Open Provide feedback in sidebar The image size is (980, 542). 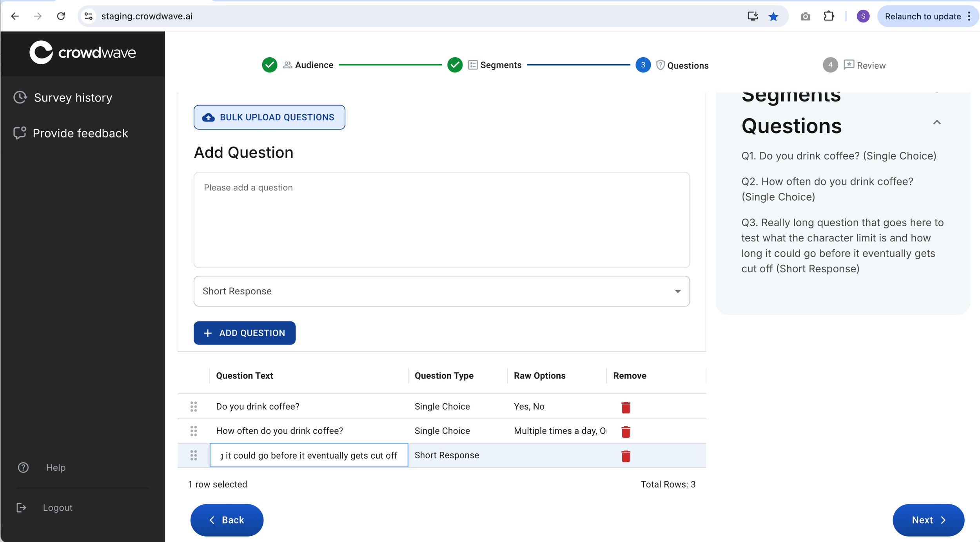click(x=80, y=133)
